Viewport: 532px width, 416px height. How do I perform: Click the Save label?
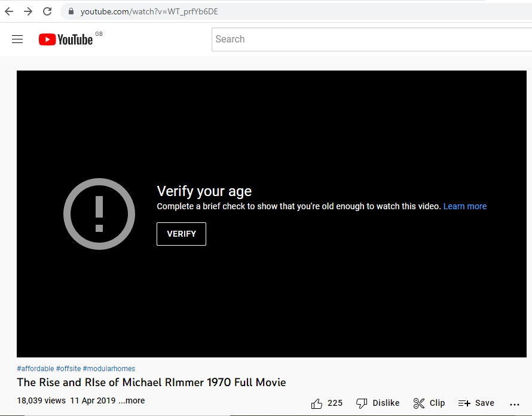point(485,403)
